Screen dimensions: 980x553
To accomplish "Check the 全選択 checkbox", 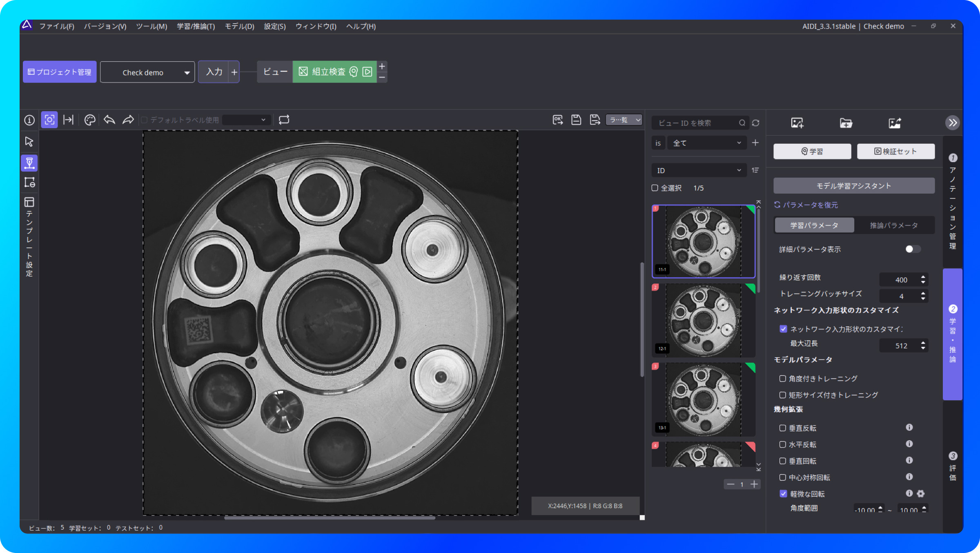I will (655, 188).
